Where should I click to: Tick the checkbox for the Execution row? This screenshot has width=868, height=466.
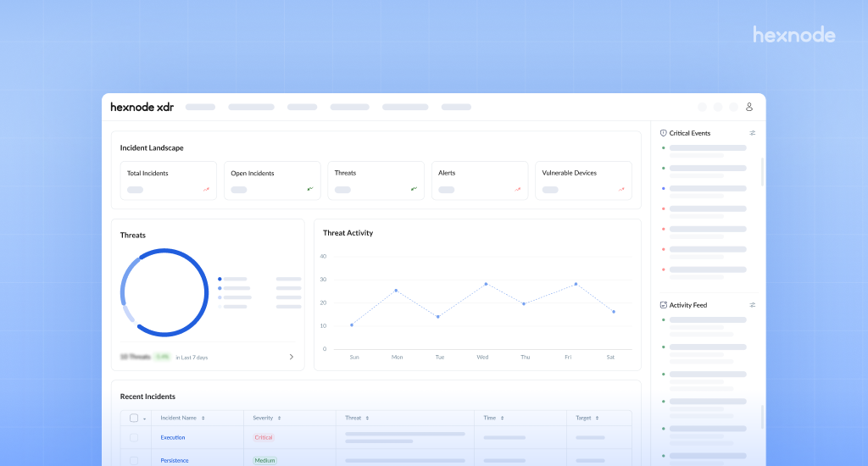134,438
